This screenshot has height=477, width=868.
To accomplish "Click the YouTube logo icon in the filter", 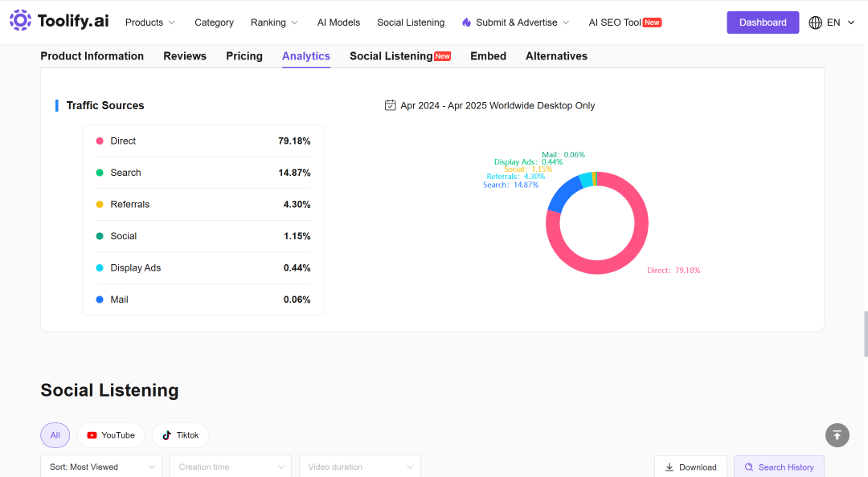I will [92, 435].
